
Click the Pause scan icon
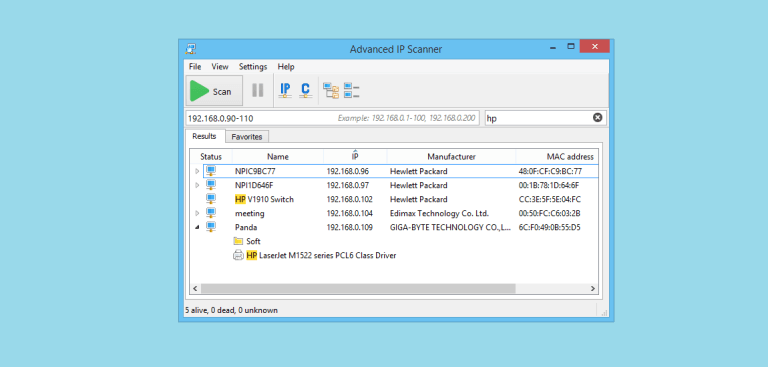pyautogui.click(x=258, y=91)
